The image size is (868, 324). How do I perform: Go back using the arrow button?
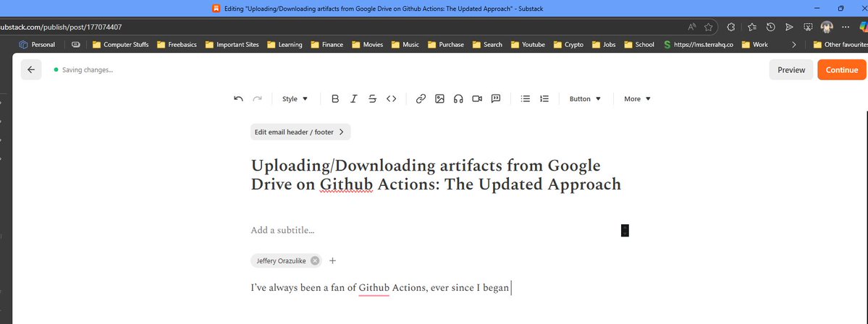click(31, 69)
